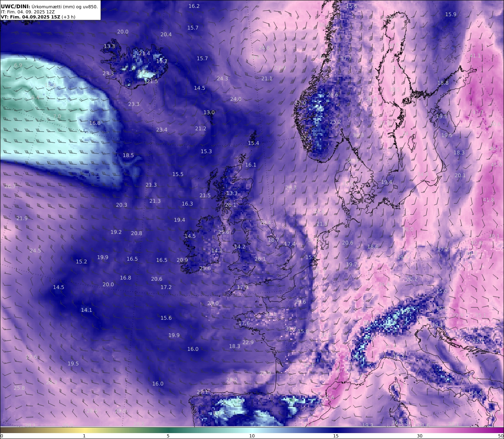Click the map value '24.0'

click(236, 99)
